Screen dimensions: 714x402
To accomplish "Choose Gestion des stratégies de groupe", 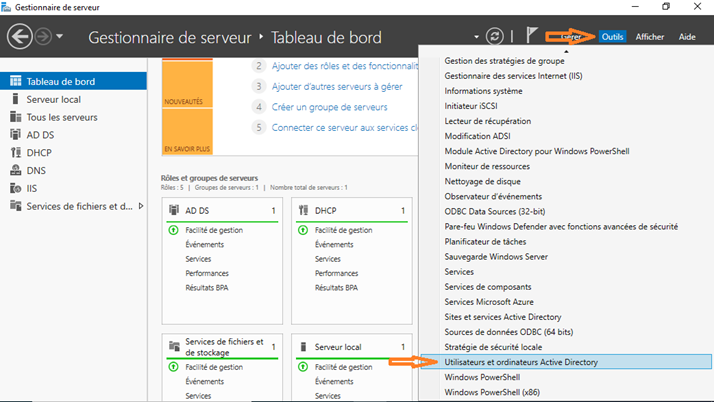I will point(505,61).
